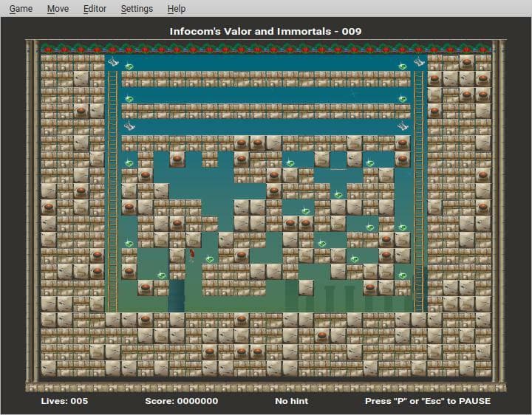Screen dimensions: 532x415
Task: Click the middle gem in the maze's top row
Action: (290, 163)
